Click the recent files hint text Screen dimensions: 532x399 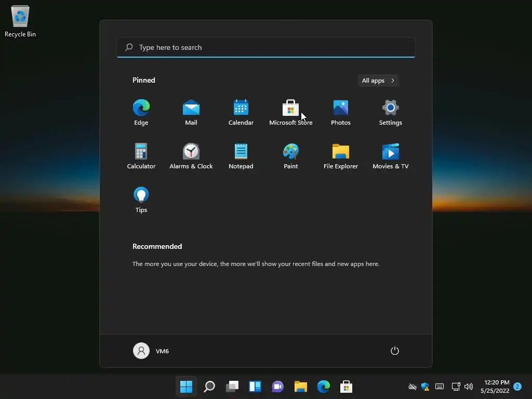click(x=256, y=263)
